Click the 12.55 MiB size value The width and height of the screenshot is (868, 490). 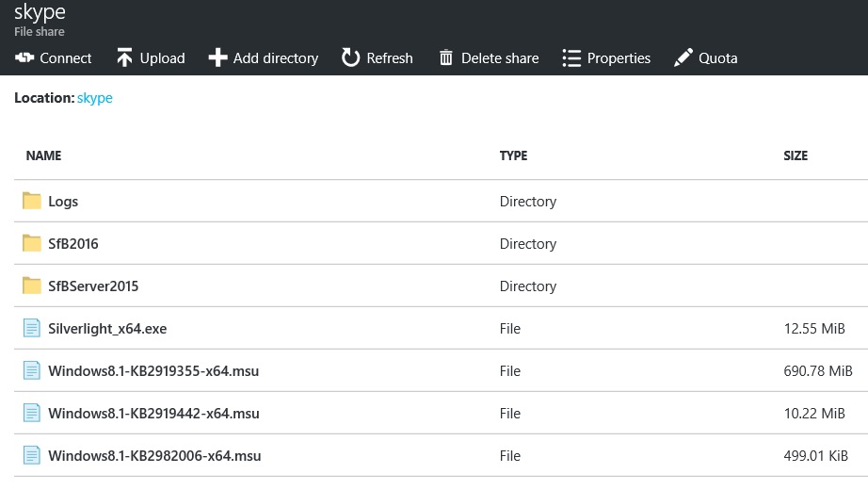click(x=814, y=329)
